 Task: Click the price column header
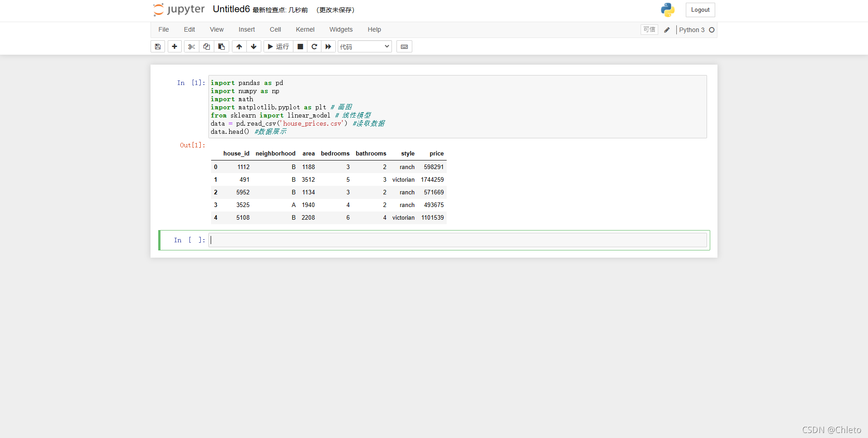437,153
